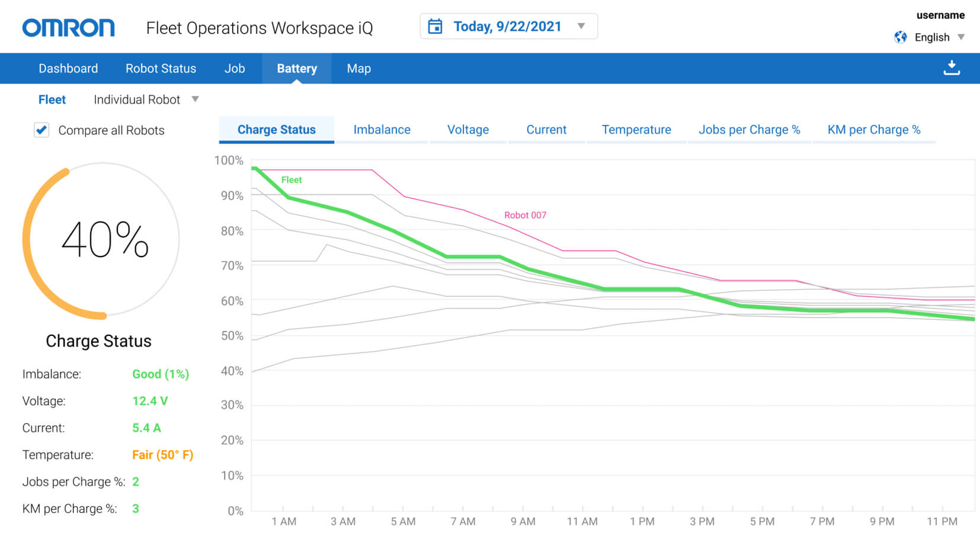Click the calendar icon in the date picker
The width and height of the screenshot is (980, 545).
435,27
